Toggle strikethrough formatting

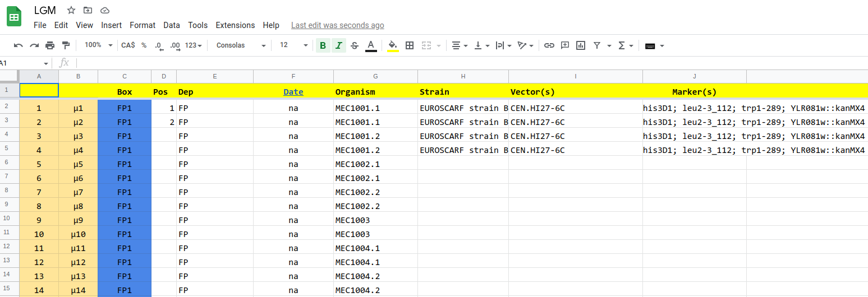354,45
